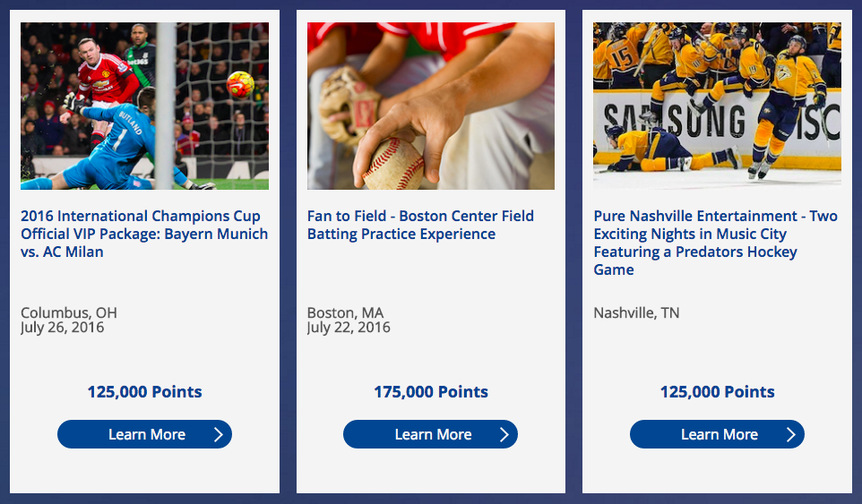Click the Columbus, OH location text
This screenshot has width=862, height=504.
(x=69, y=312)
